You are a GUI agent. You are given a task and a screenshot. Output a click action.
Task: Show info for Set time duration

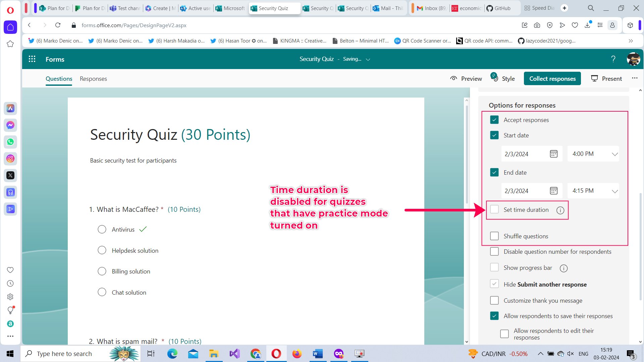click(x=560, y=210)
